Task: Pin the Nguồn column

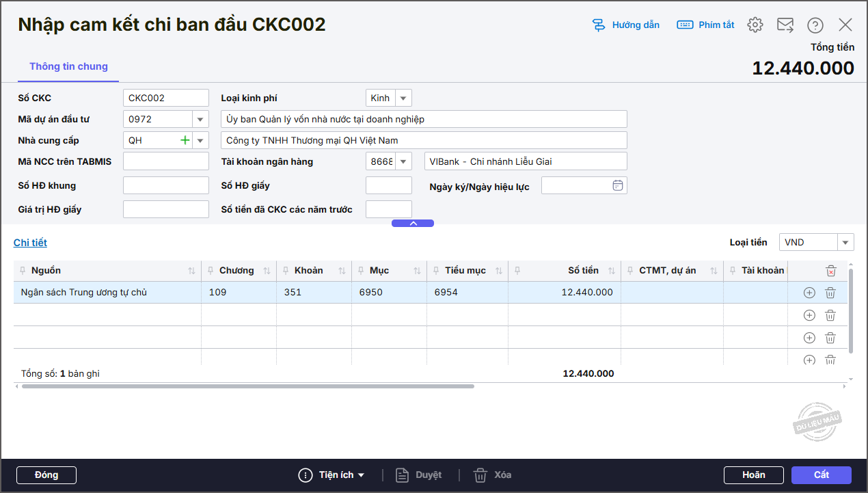Action: coord(23,271)
